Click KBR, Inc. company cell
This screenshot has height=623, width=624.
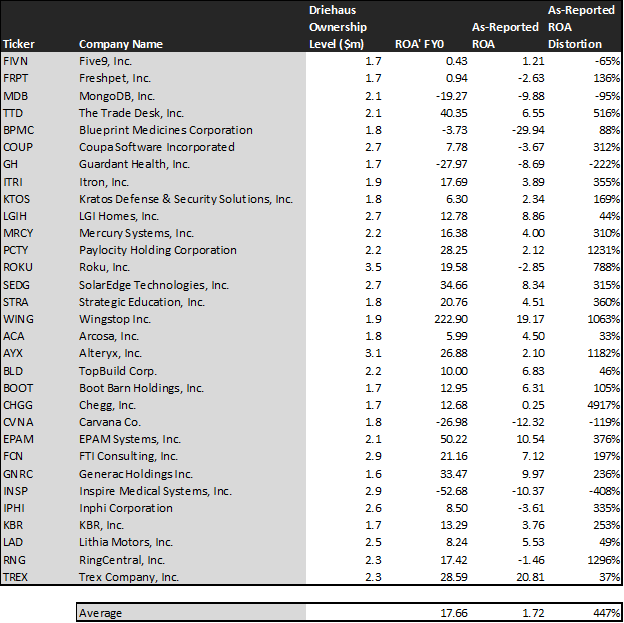click(101, 525)
